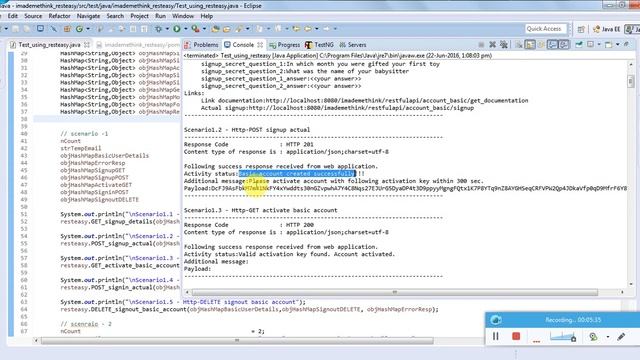640x360 pixels.
Task: Switch to the Java EE perspective
Action: click(x=607, y=29)
